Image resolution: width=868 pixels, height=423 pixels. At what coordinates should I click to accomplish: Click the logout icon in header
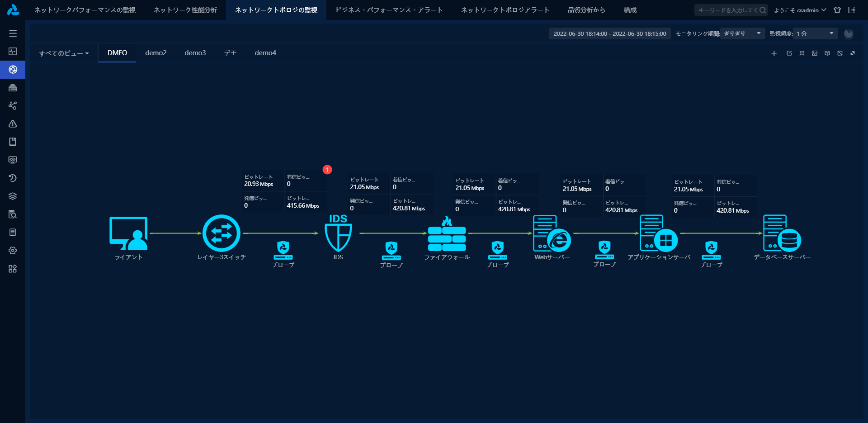point(852,10)
